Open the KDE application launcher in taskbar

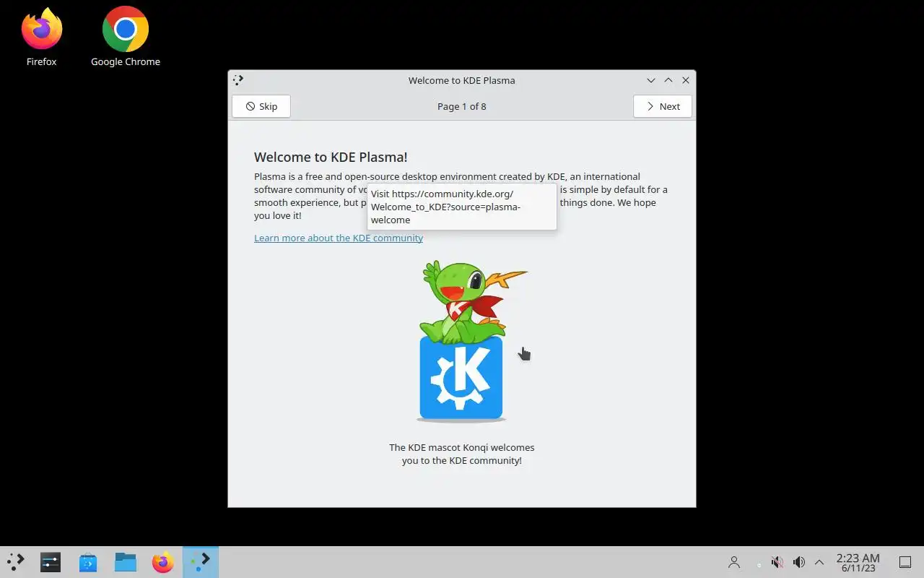(16, 562)
